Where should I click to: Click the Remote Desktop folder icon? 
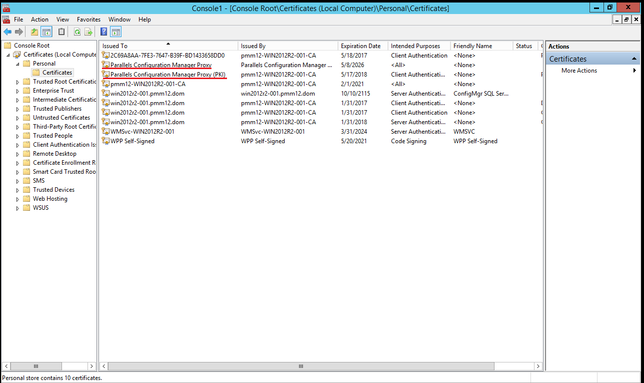pyautogui.click(x=27, y=154)
